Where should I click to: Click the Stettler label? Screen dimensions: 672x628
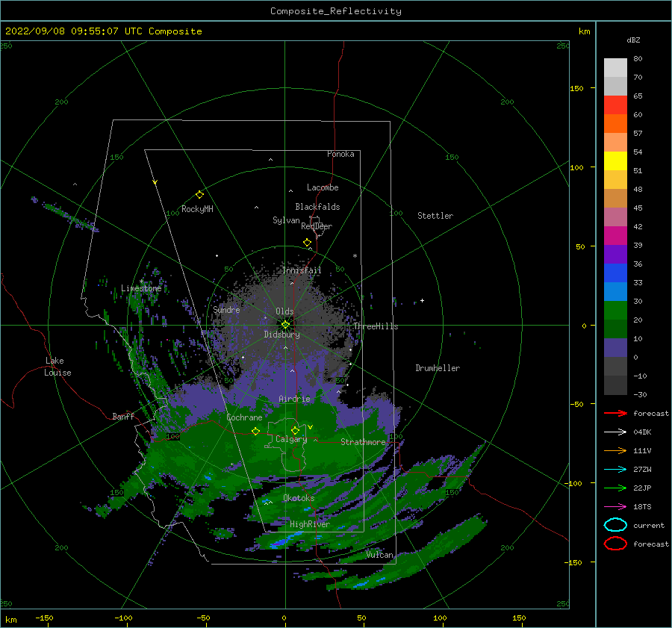[x=435, y=216]
